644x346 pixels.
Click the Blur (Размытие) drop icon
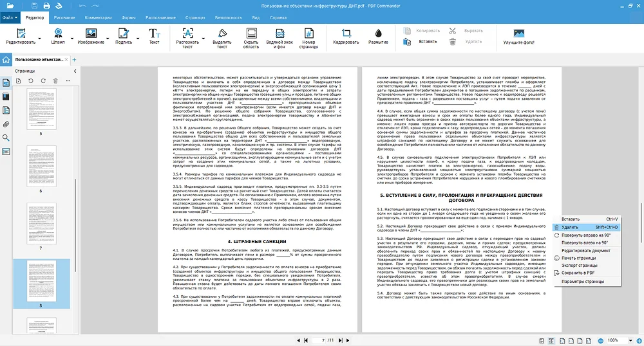click(x=378, y=33)
